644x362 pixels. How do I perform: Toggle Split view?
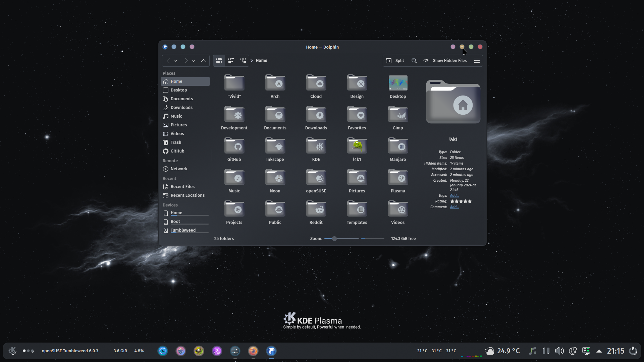point(395,61)
